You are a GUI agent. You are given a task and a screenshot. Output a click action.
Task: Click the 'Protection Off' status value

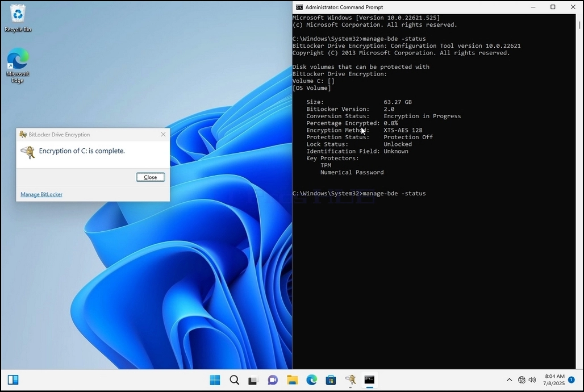point(408,137)
